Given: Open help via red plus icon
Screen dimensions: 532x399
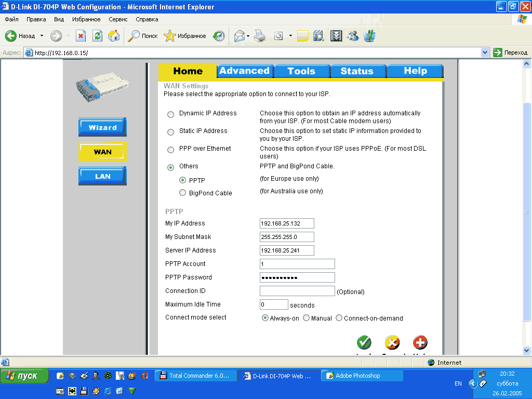Looking at the screenshot, I should click(420, 343).
